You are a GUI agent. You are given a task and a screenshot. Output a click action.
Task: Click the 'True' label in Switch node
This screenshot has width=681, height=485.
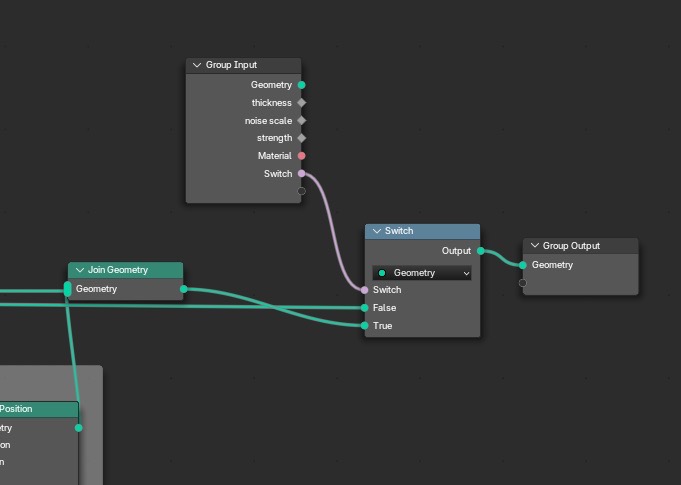coord(382,326)
